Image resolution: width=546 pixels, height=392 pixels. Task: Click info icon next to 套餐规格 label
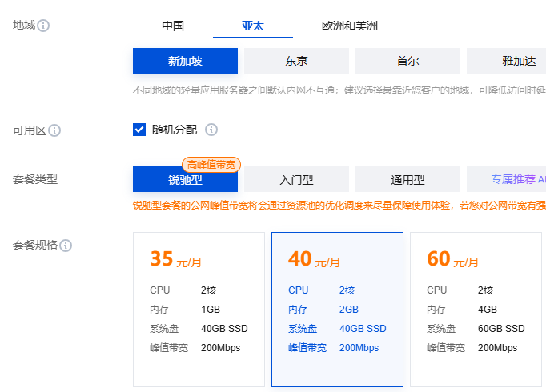(x=66, y=246)
